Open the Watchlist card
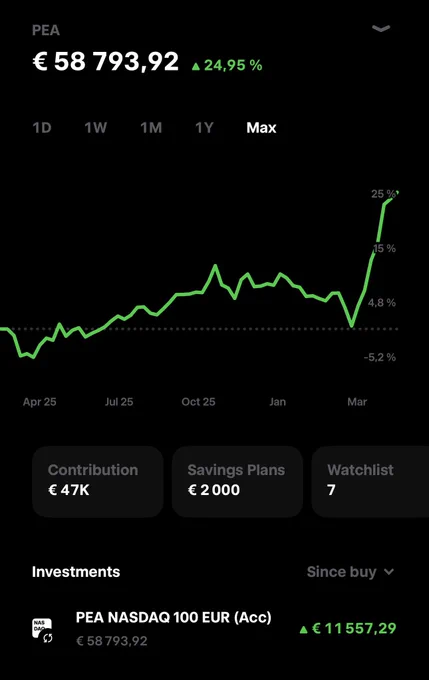This screenshot has width=429, height=680. pyautogui.click(x=370, y=481)
